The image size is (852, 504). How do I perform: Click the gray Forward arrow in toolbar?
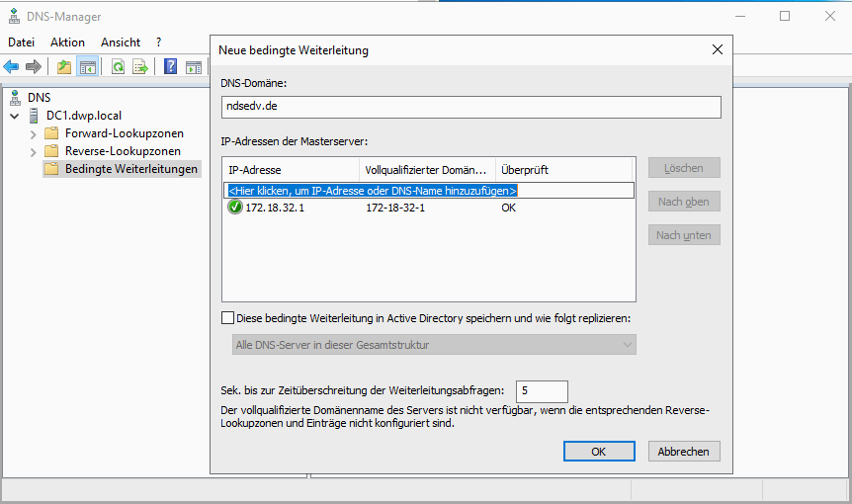tap(34, 66)
